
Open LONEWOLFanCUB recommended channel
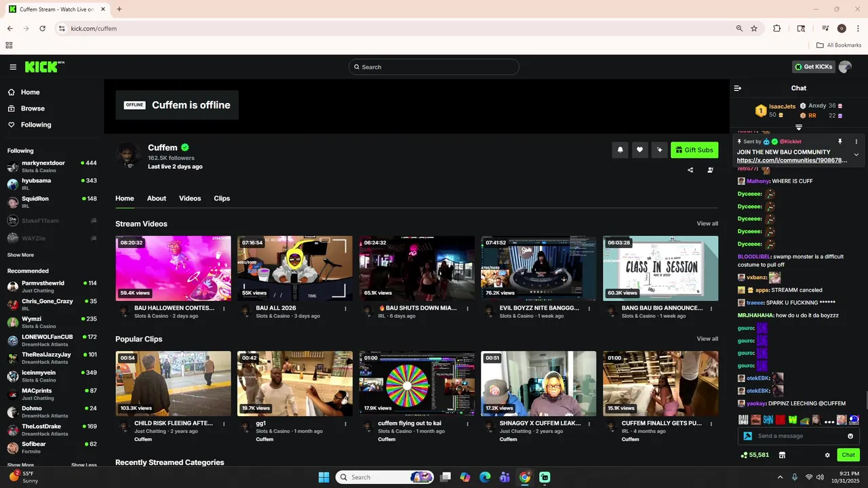pos(52,340)
